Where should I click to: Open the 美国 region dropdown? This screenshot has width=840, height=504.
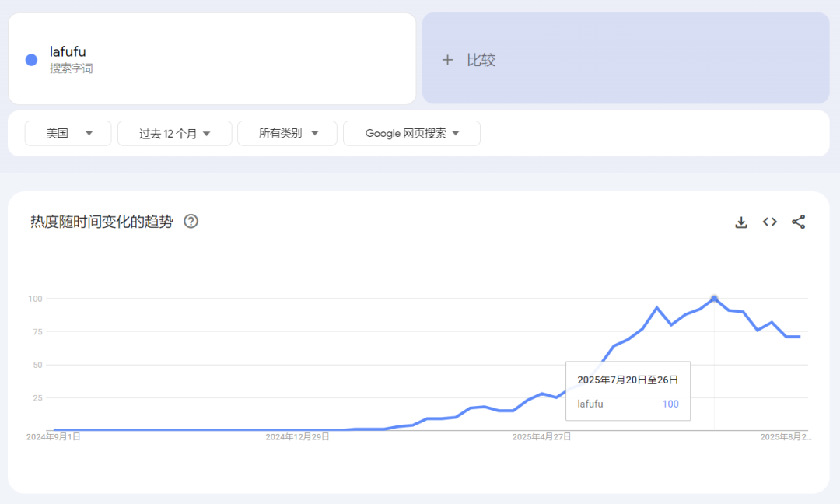click(68, 133)
